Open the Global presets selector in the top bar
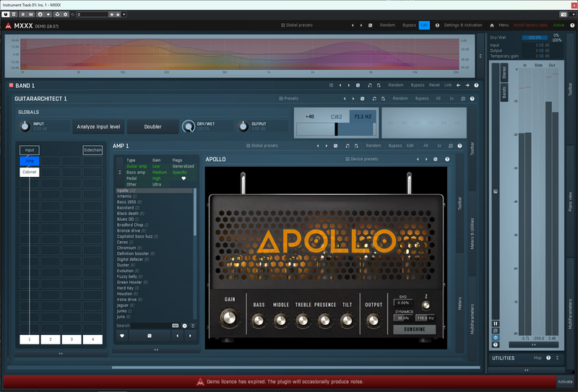 (297, 25)
